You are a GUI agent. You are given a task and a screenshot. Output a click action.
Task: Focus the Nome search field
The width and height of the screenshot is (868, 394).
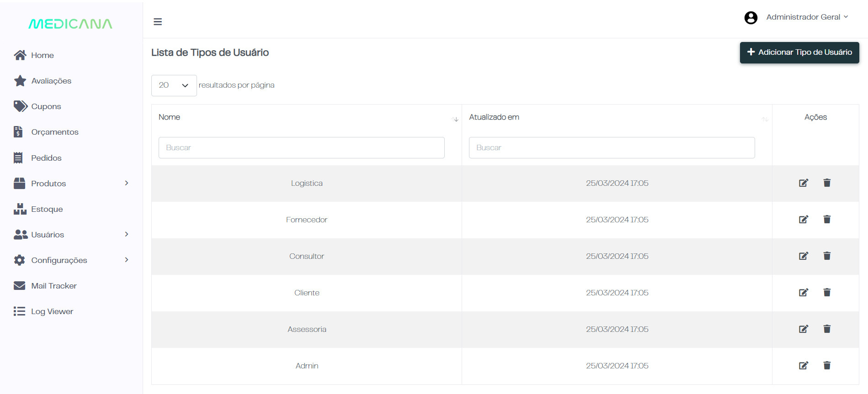(x=301, y=148)
